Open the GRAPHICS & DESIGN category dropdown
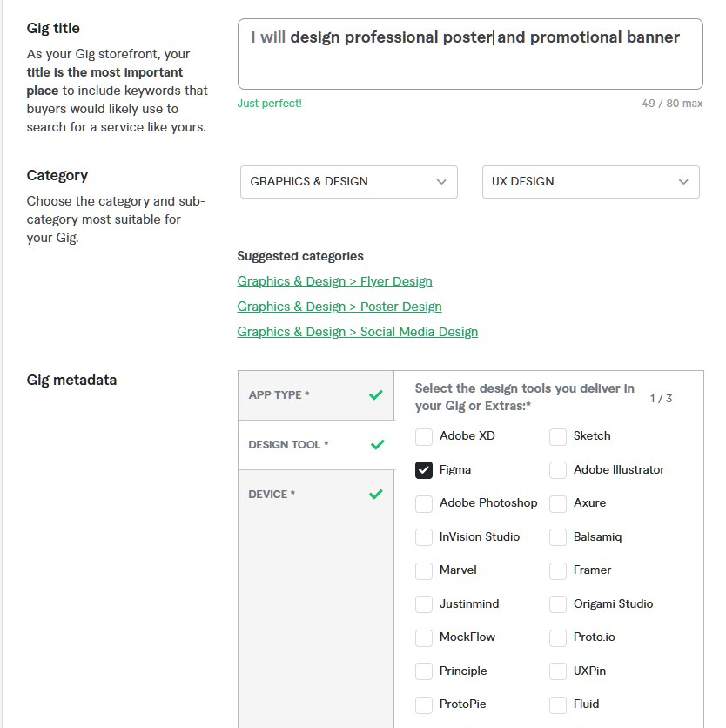 tap(348, 181)
